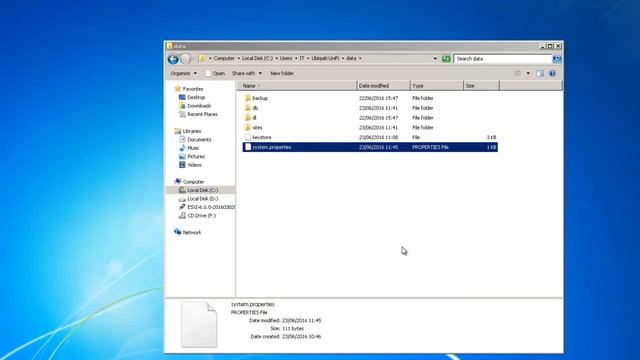Click the search magnifier icon
The width and height of the screenshot is (640, 360).
coord(557,59)
